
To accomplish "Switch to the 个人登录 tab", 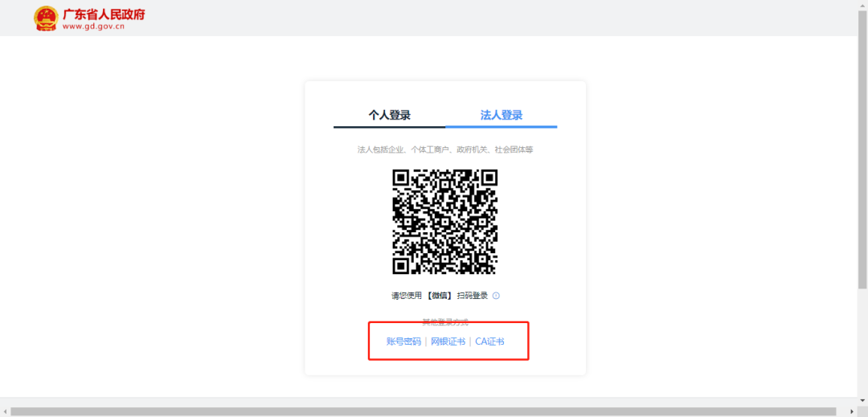I will 390,115.
